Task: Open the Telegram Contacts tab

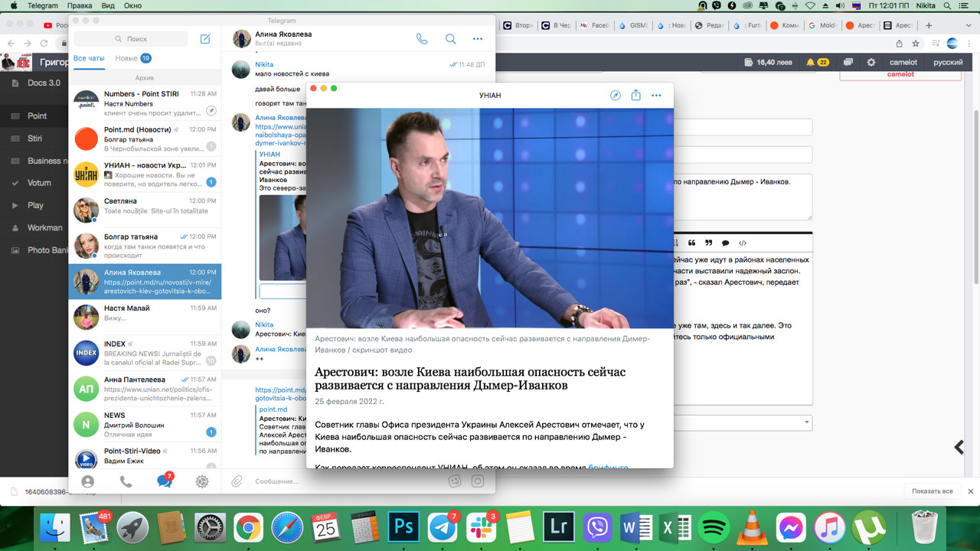Action: click(x=88, y=481)
